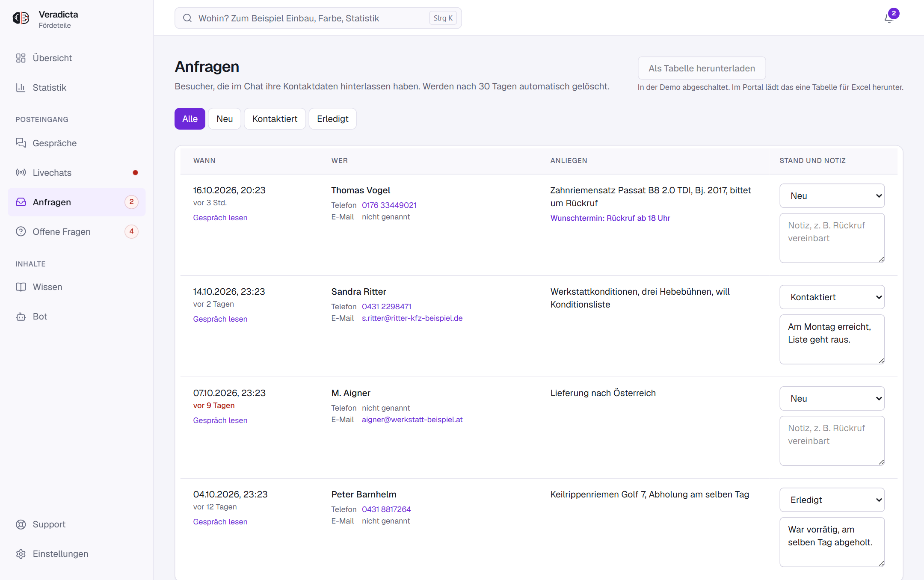Click phone number 0176 33449021

pos(389,205)
